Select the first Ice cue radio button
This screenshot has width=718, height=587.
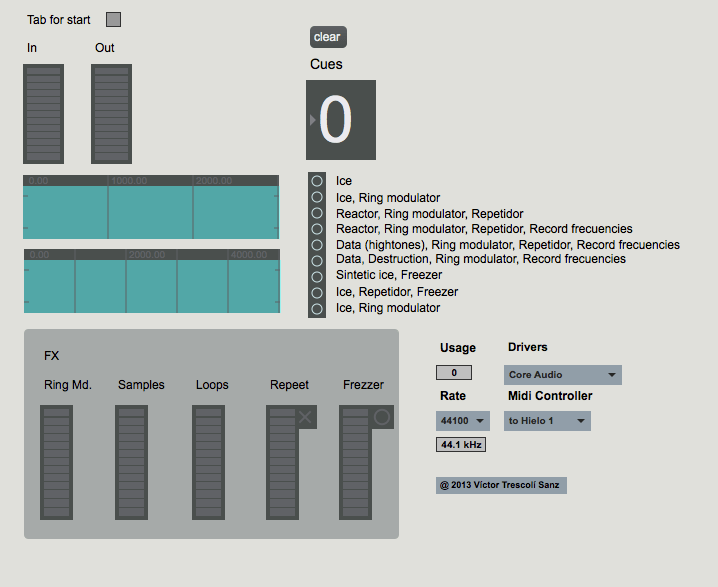[x=317, y=181]
